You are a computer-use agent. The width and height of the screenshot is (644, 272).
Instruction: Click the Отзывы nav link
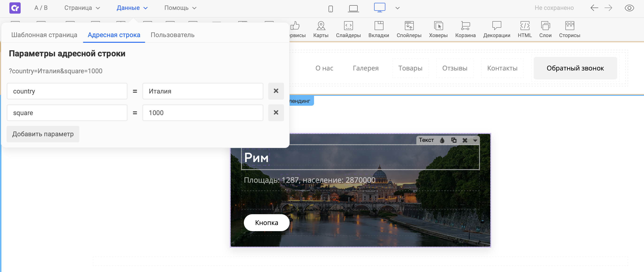pyautogui.click(x=455, y=68)
